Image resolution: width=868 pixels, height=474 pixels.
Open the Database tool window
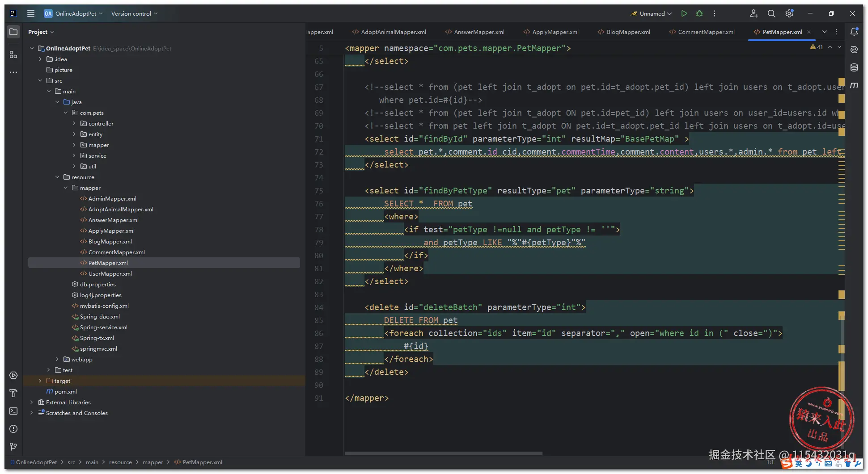click(854, 67)
